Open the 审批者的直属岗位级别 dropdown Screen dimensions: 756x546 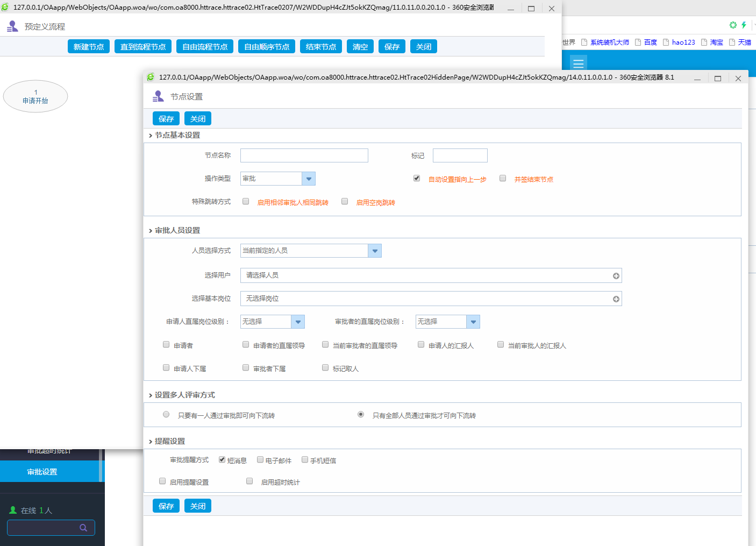448,322
